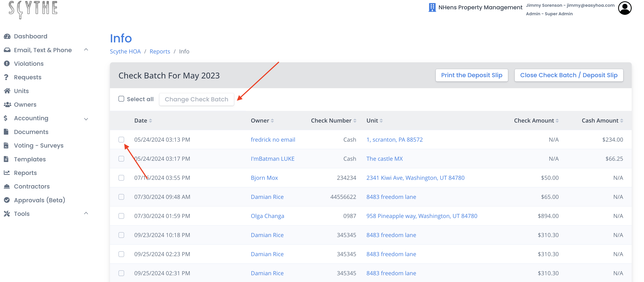644x282 pixels.
Task: Sort by Date column arrows
Action: pyautogui.click(x=150, y=121)
